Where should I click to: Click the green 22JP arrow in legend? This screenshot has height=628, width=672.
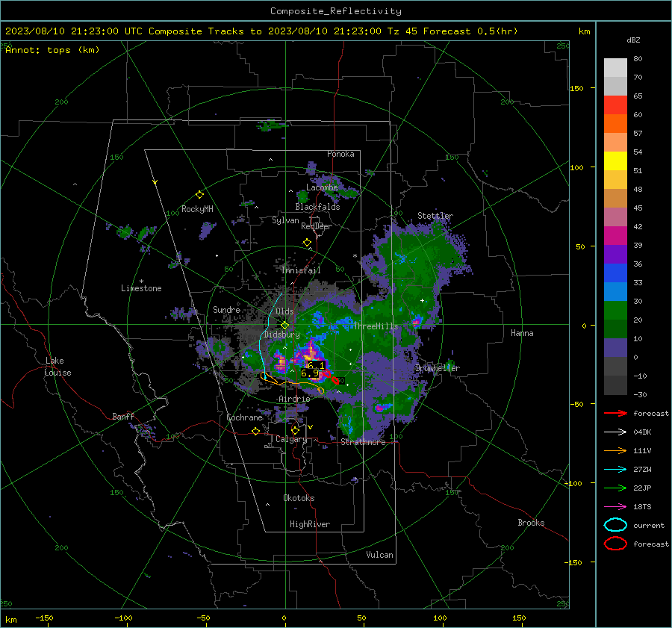click(x=615, y=488)
